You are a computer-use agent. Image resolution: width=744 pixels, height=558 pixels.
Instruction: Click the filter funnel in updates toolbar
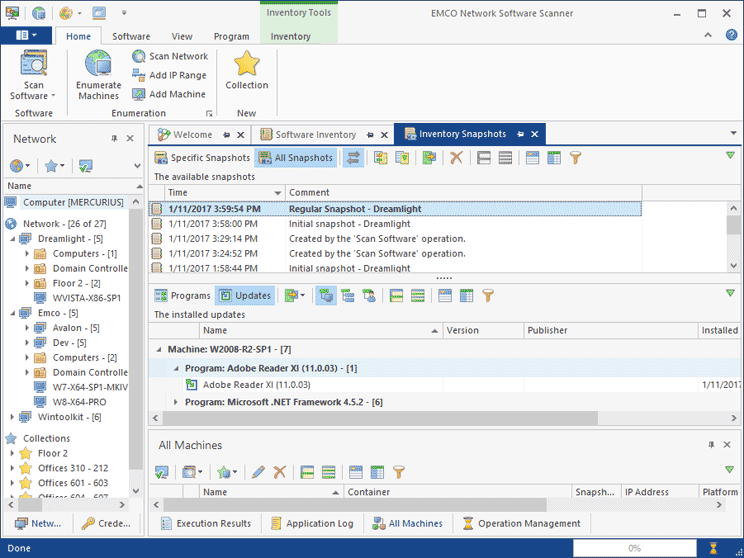[x=488, y=296]
